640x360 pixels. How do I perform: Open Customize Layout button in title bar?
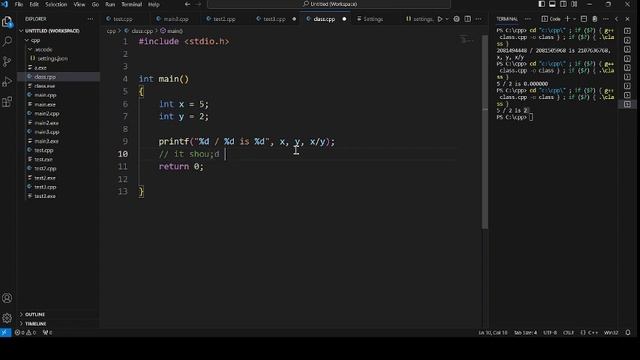click(574, 4)
